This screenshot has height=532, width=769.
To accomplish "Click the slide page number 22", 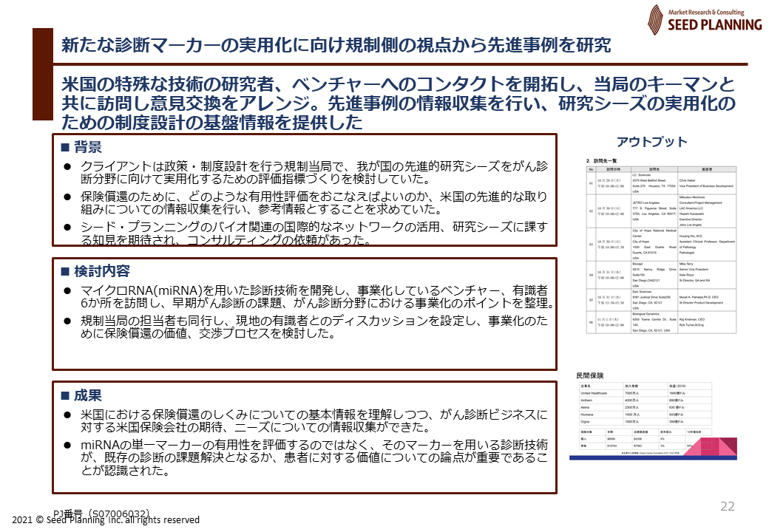I will pos(728,507).
